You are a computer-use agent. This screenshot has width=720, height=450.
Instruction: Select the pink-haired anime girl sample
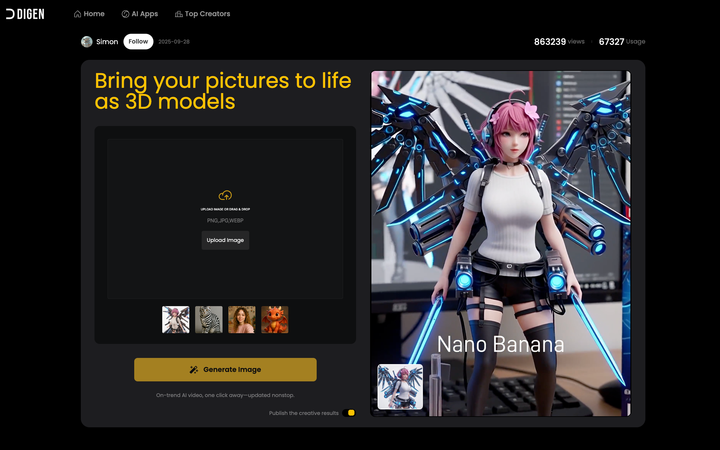click(x=176, y=319)
